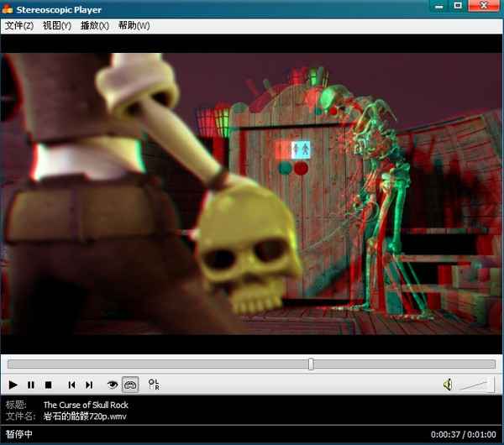Image resolution: width=504 pixels, height=445 pixels.
Task: Adjust the volume slider
Action: pos(476,385)
